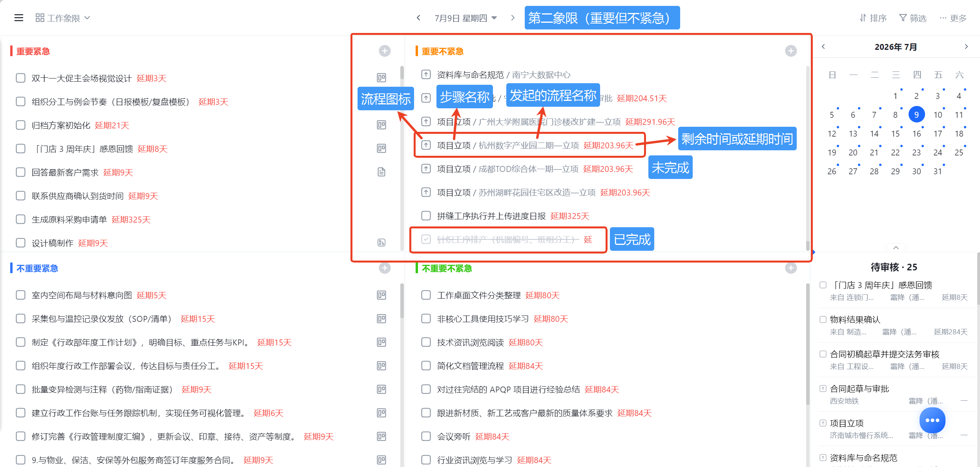Screen dimensions: 980x467
Task: Open 简化文档管理流程 task
Action: [x=470, y=366]
